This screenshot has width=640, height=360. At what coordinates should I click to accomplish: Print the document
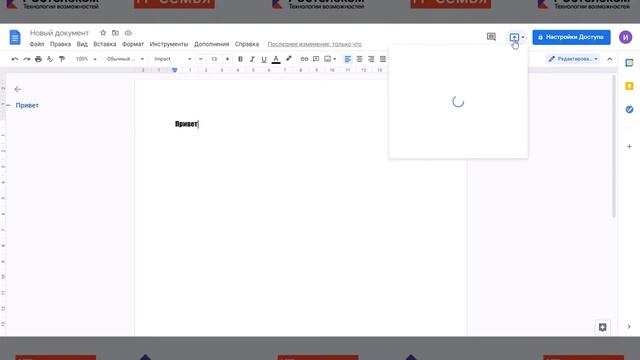(x=38, y=59)
